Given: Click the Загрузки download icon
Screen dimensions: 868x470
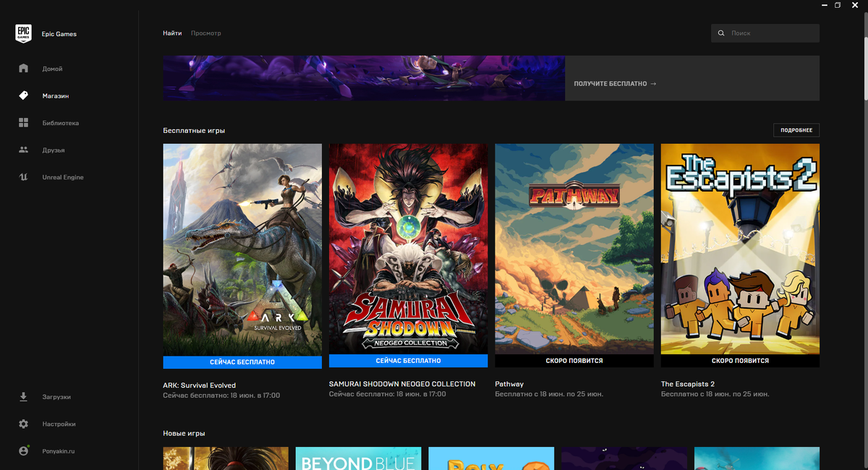Looking at the screenshot, I should [x=23, y=396].
